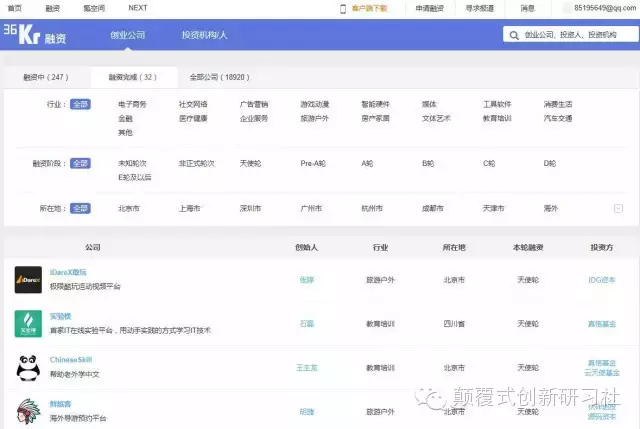The height and width of the screenshot is (429, 640).
Task: Open the iDareX company logo thumbnail
Action: [x=28, y=280]
